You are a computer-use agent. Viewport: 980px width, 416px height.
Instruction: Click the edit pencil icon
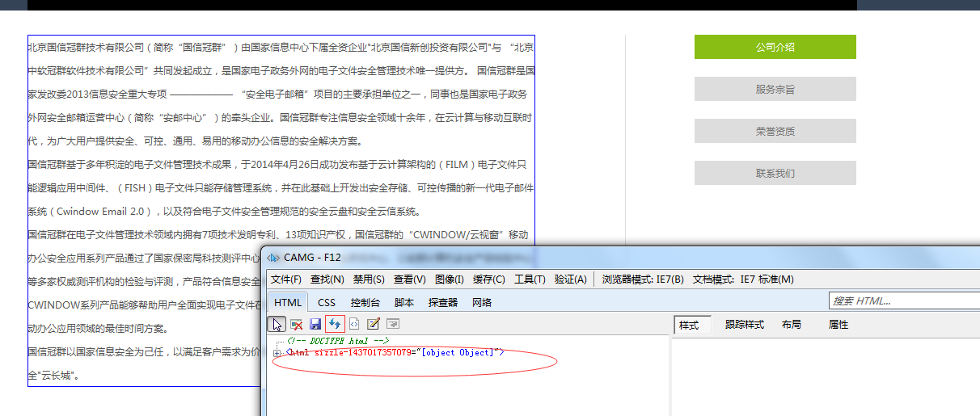(374, 324)
